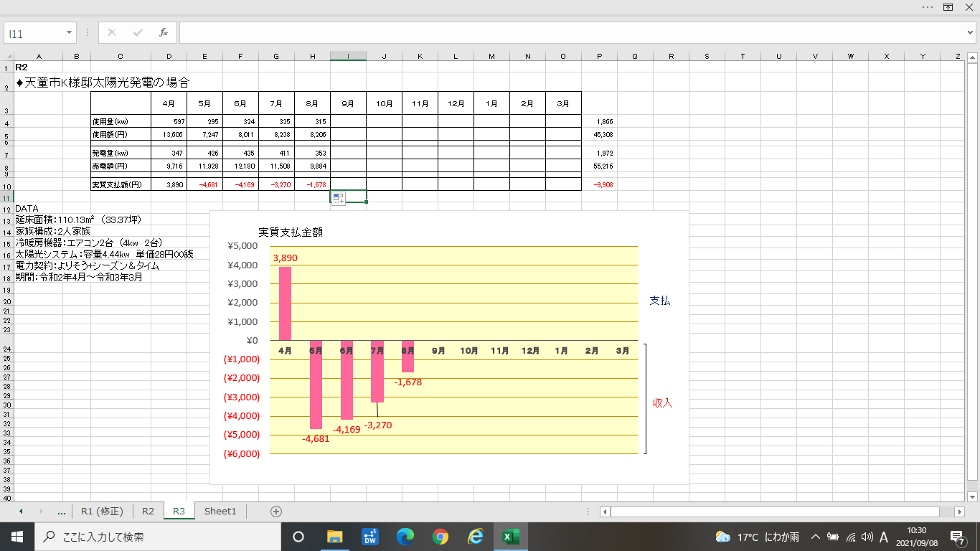980x551 pixels.
Task: Expand the formula bar with the chevron
Action: pyautogui.click(x=971, y=32)
